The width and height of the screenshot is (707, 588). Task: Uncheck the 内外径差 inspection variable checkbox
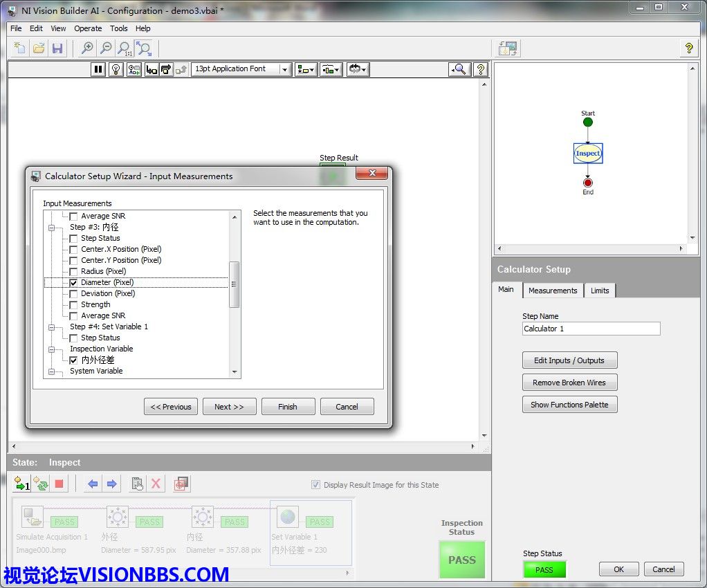click(73, 360)
